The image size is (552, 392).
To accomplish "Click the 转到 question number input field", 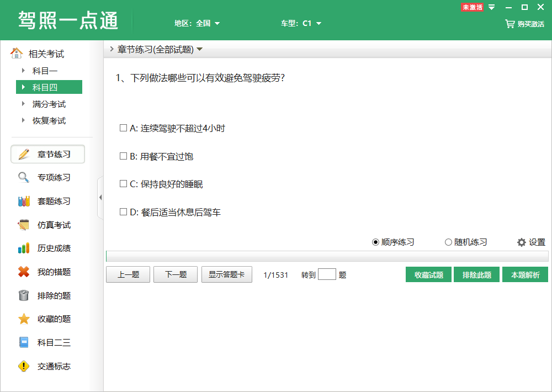I will 327,274.
